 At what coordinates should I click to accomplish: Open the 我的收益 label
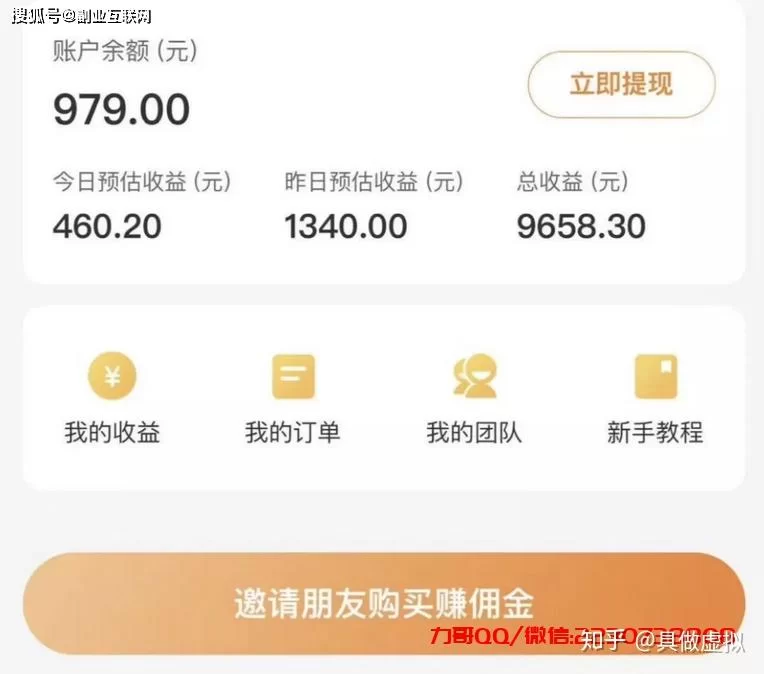pyautogui.click(x=112, y=432)
